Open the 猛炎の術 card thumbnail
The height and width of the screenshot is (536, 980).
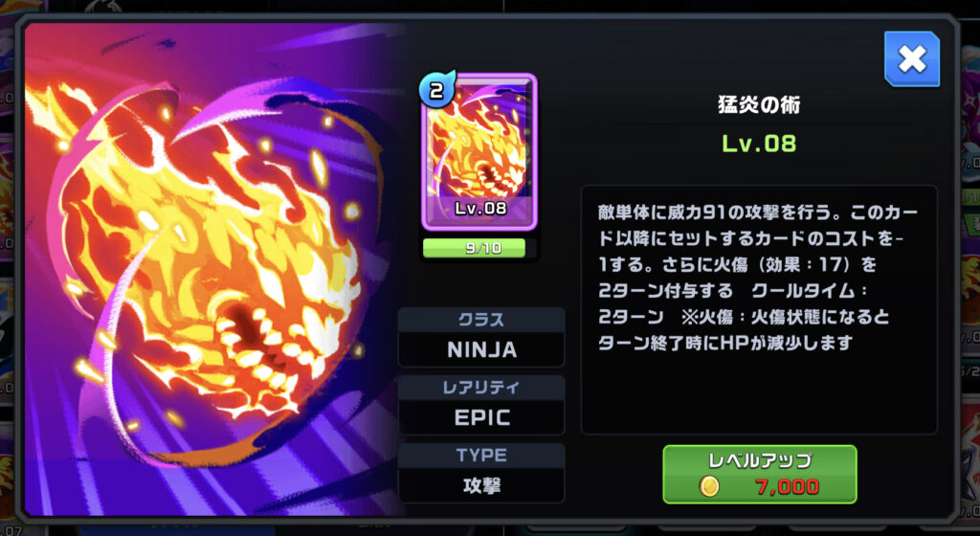[x=479, y=152]
